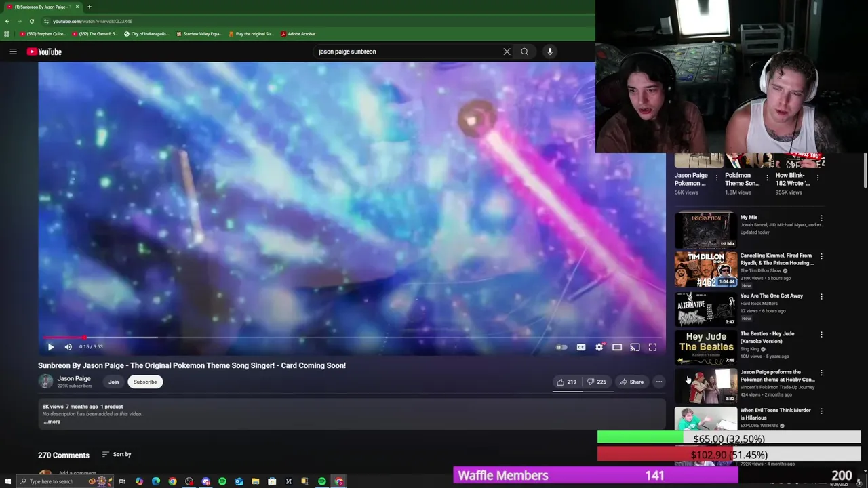Viewport: 868px width, 488px height.
Task: Open the 'My Mix' thumbnail
Action: [x=705, y=230]
